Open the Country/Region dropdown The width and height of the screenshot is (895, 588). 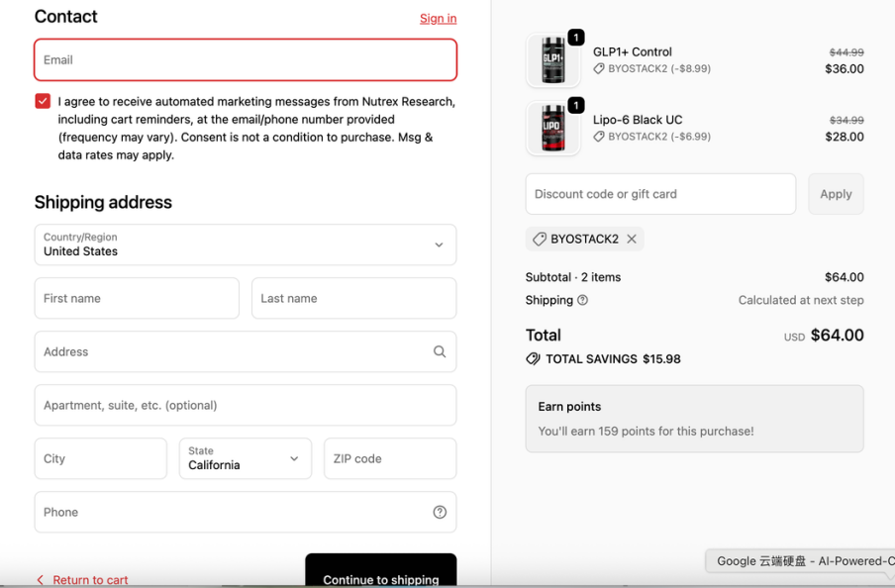pyautogui.click(x=246, y=245)
